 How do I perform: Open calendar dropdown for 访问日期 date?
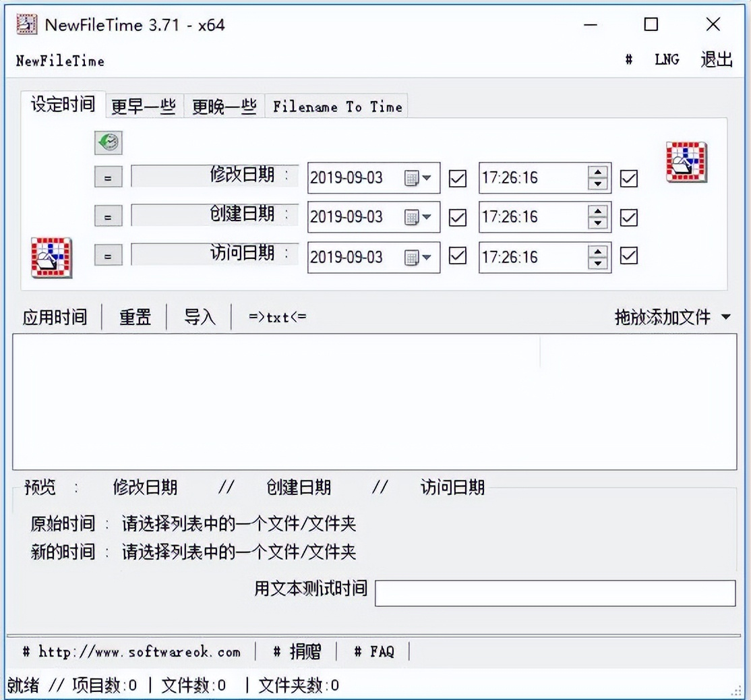(x=418, y=258)
